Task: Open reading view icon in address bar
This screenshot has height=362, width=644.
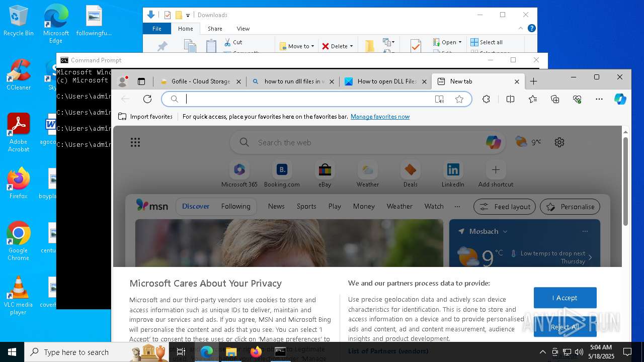Action: pos(439,99)
